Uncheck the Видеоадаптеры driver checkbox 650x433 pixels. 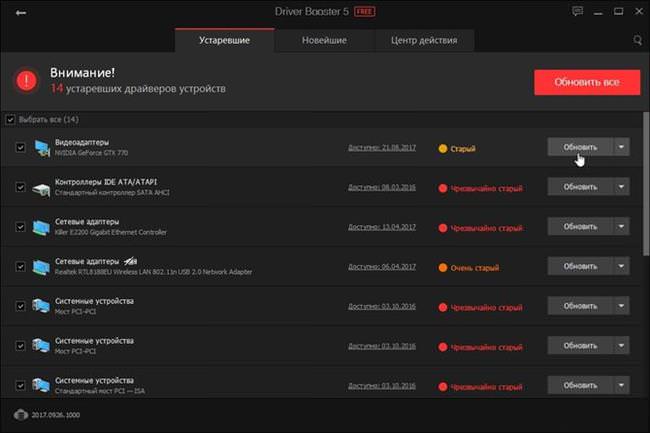[x=20, y=148]
